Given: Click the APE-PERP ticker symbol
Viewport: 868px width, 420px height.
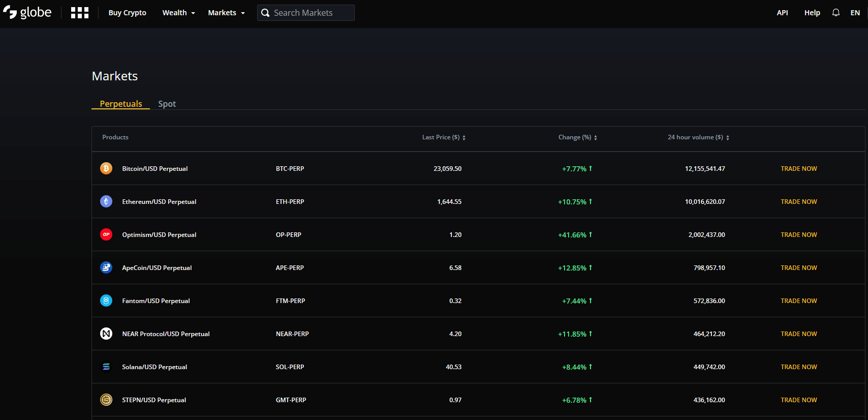Looking at the screenshot, I should click(x=290, y=267).
